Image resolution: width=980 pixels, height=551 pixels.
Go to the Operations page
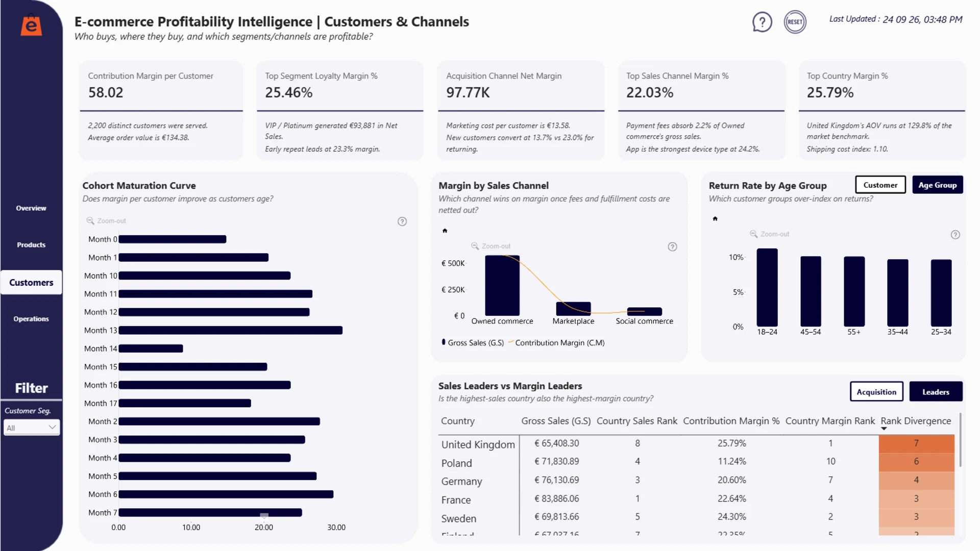[31, 319]
